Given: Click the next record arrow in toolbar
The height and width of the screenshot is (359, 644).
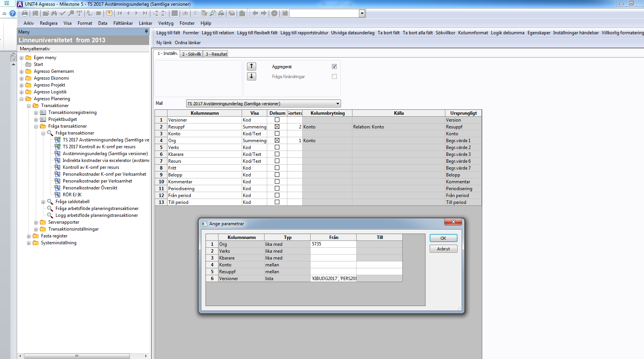Looking at the screenshot, I should [137, 13].
